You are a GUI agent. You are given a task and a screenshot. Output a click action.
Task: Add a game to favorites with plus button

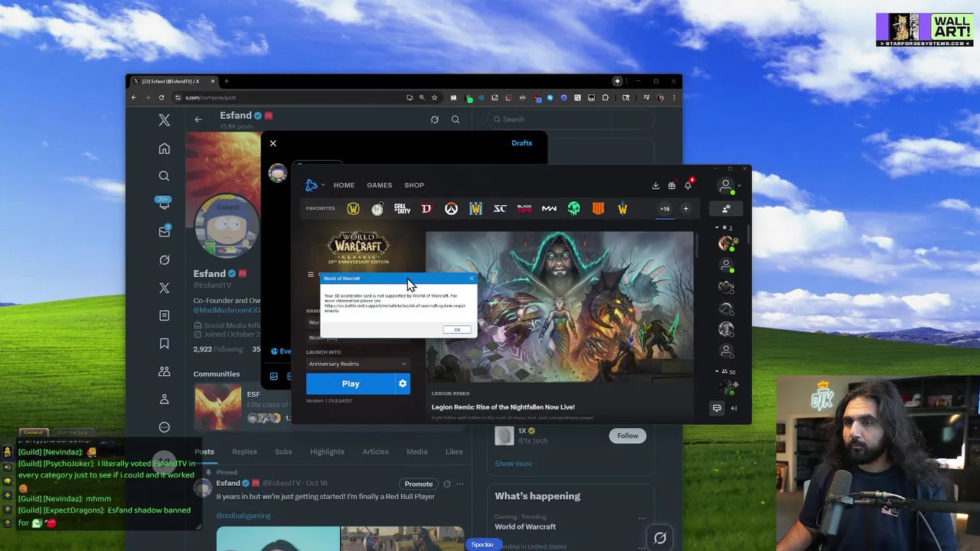tap(685, 208)
